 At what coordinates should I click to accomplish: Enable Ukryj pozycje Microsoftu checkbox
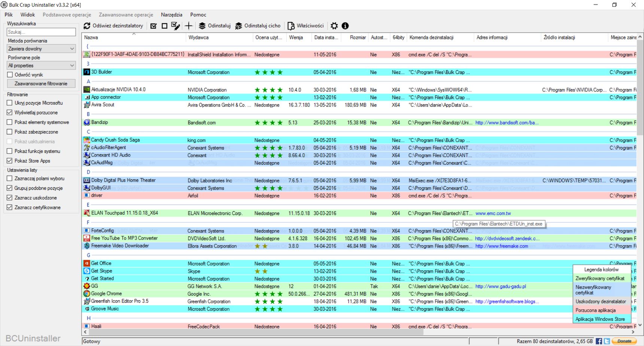10,103
